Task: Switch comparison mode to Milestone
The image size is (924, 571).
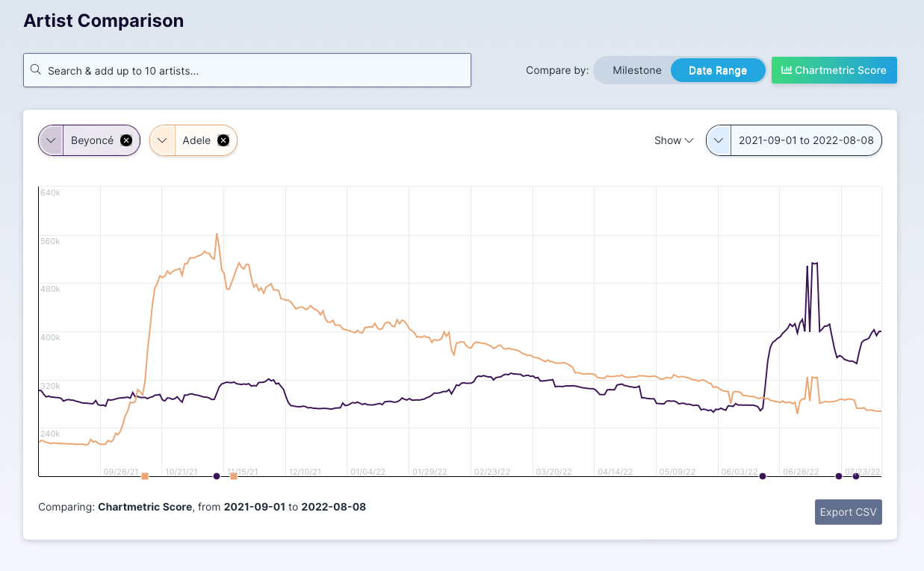Action: tap(636, 70)
